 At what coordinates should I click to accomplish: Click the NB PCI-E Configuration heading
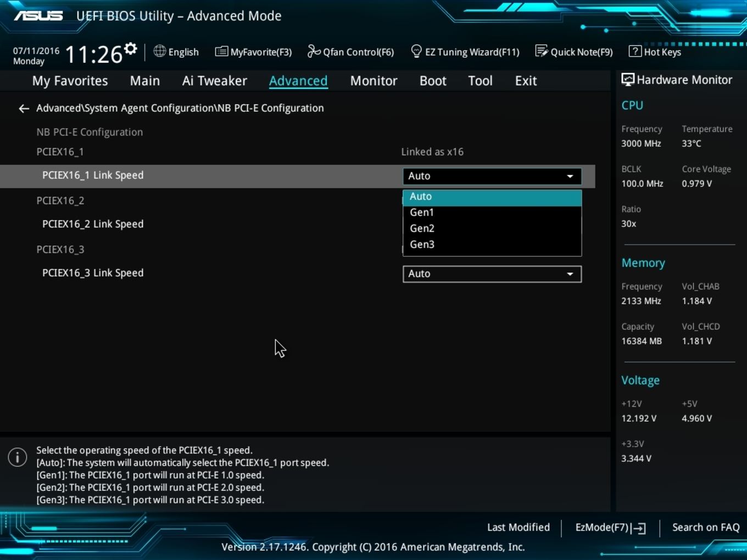coord(90,132)
